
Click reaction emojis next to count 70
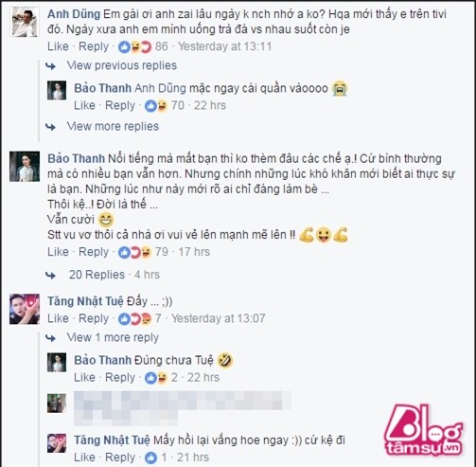[x=156, y=105]
